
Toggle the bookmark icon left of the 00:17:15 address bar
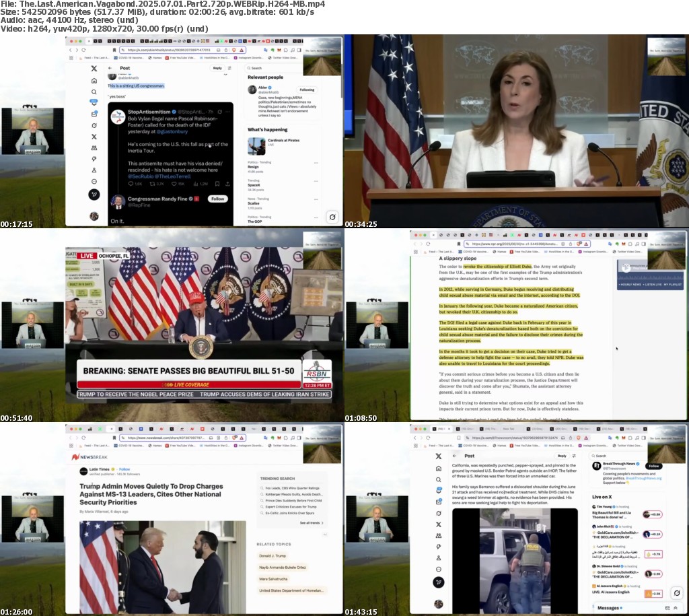click(114, 50)
